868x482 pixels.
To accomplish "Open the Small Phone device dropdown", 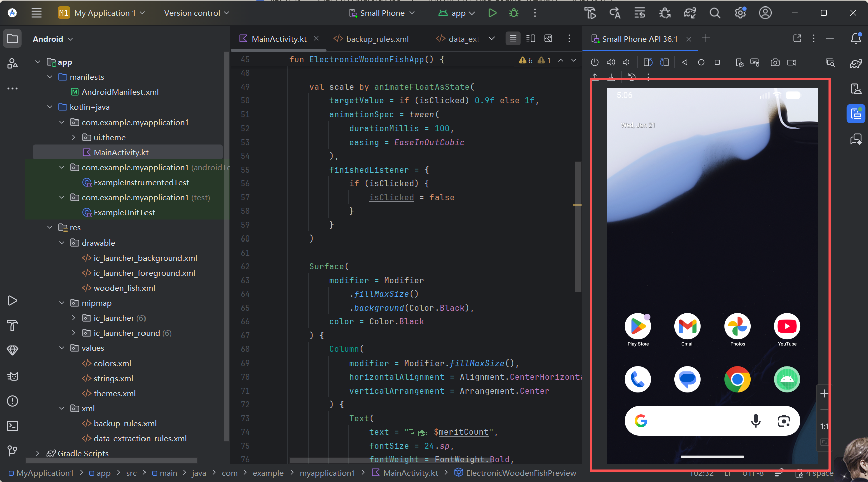I will [382, 13].
